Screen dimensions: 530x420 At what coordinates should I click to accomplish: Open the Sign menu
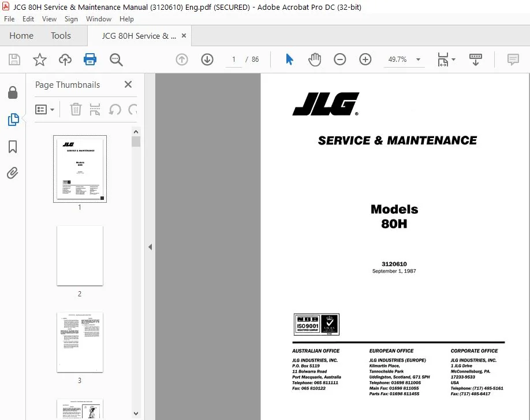[71, 19]
